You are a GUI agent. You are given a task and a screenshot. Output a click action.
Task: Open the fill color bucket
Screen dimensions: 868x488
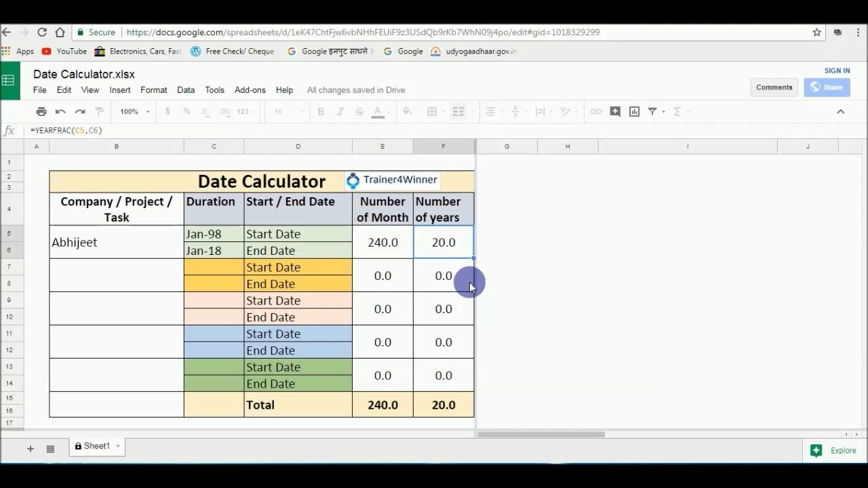pyautogui.click(x=408, y=112)
